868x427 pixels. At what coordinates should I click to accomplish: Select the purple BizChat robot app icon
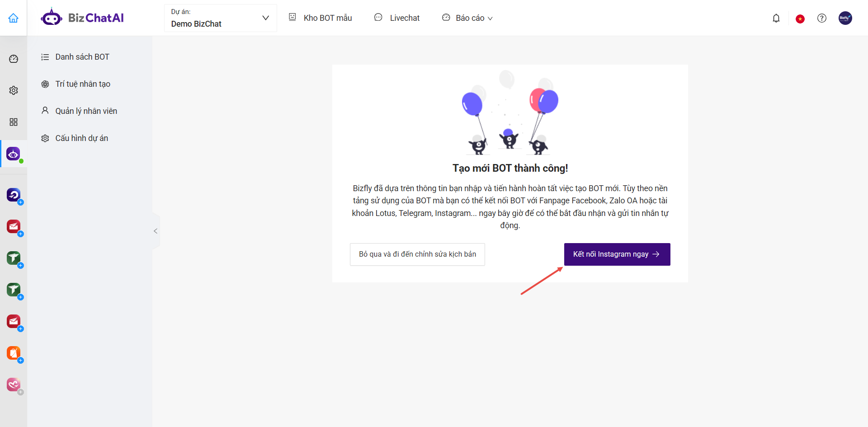coord(14,154)
